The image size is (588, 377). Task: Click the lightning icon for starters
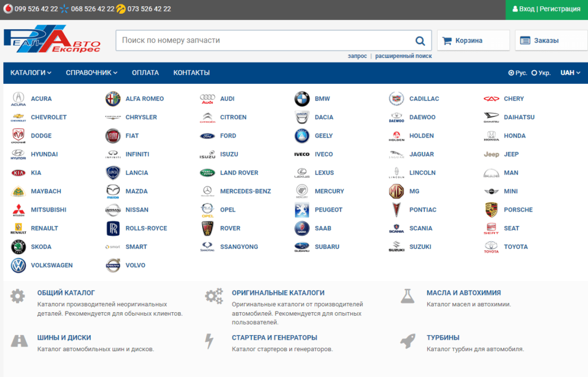click(x=209, y=341)
